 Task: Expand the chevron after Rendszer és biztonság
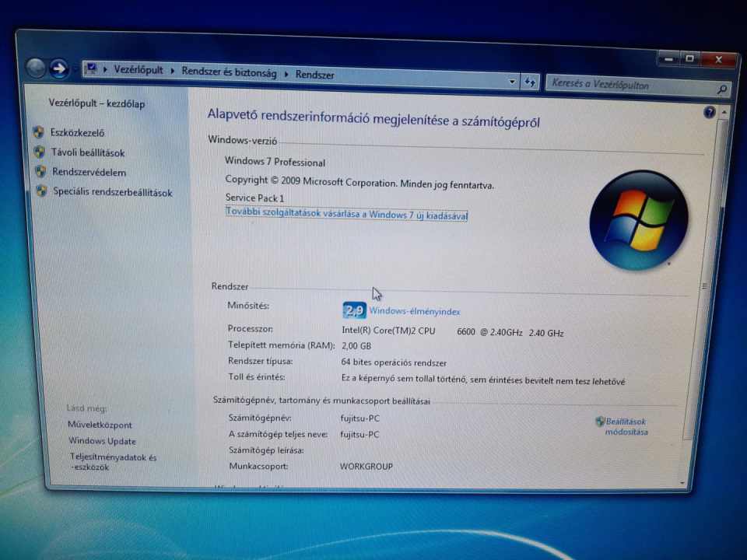pyautogui.click(x=286, y=75)
